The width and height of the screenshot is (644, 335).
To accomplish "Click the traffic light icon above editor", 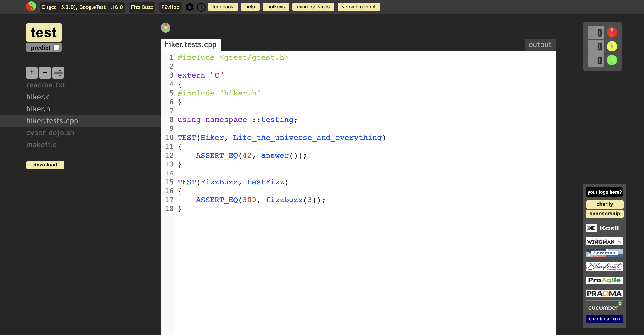I will [x=166, y=28].
